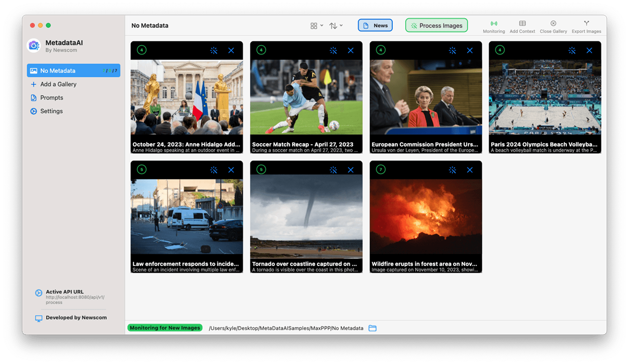Open the gallery folder icon in status bar

tap(372, 328)
